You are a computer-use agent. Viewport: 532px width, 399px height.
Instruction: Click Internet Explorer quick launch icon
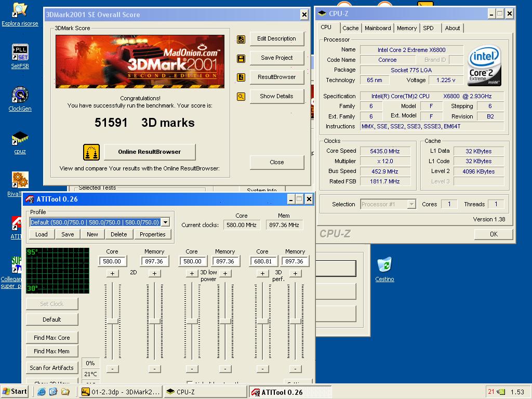pos(42,392)
